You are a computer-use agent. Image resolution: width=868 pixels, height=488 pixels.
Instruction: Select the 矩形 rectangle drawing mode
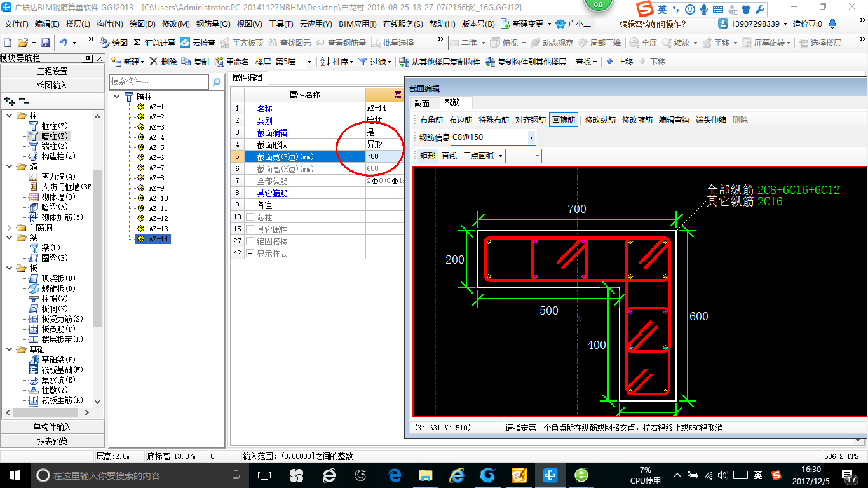click(x=427, y=156)
